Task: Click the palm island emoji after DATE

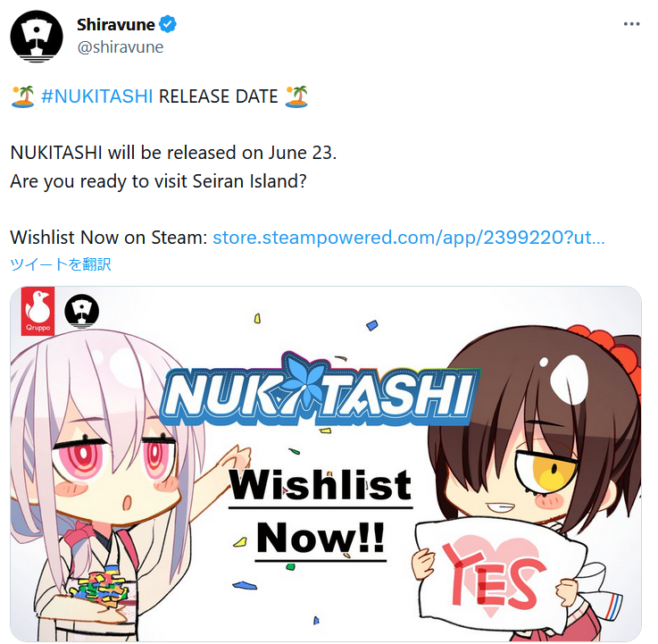Action: pyautogui.click(x=296, y=97)
